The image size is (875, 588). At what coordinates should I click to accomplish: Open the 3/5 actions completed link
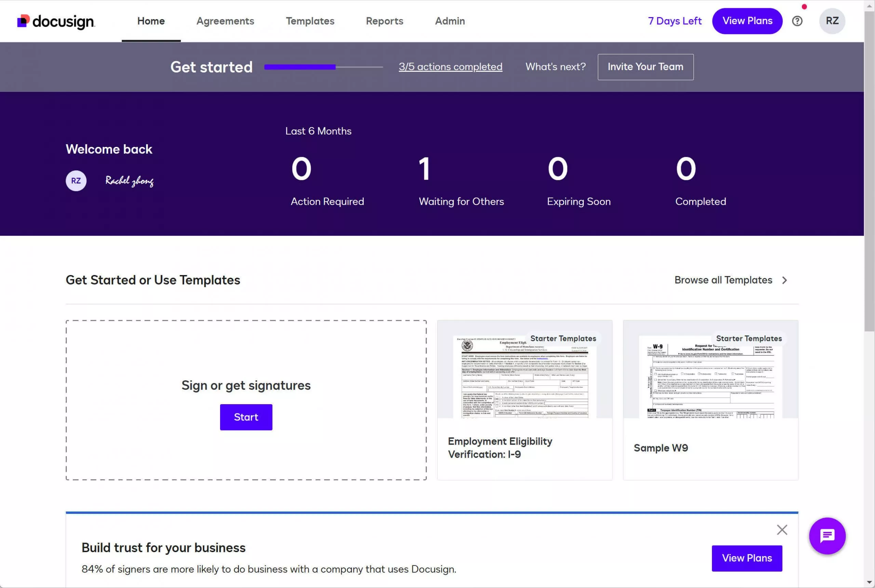point(450,67)
